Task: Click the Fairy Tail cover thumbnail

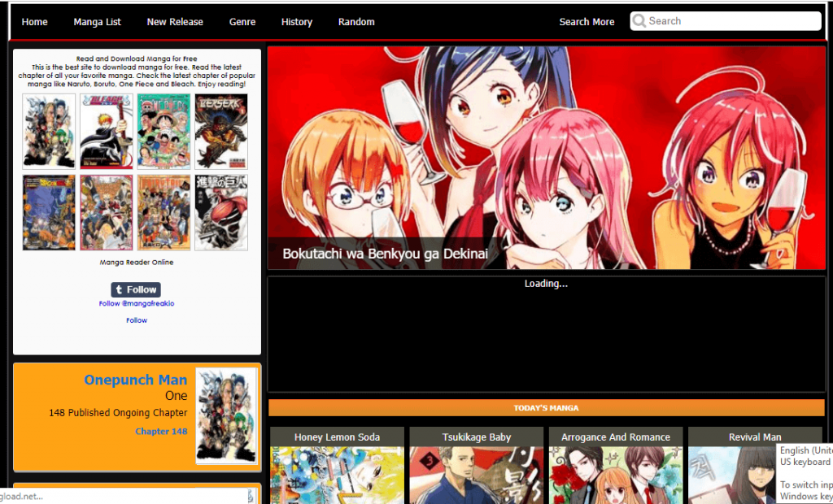Action: click(x=164, y=212)
